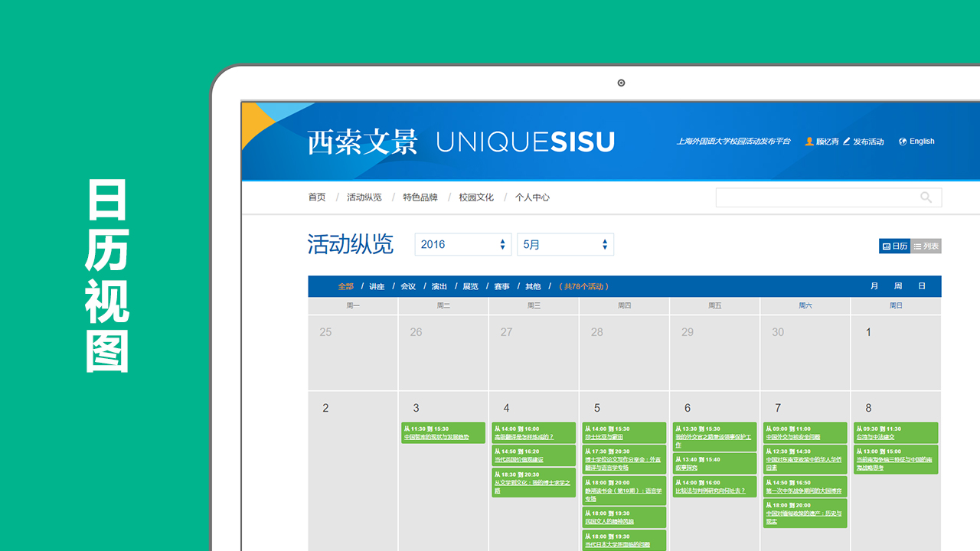Filter activities by 赛事

[x=501, y=286]
